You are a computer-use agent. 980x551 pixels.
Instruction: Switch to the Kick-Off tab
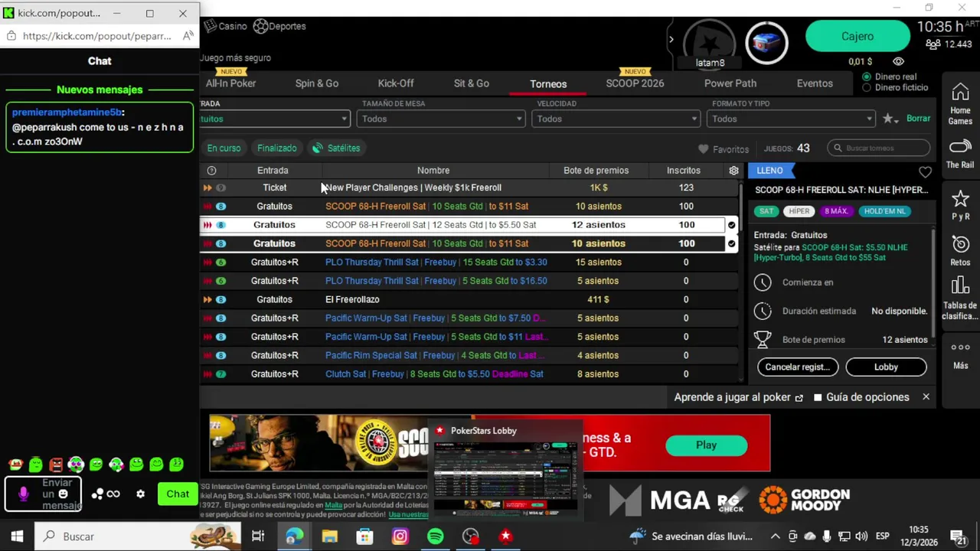(x=396, y=83)
